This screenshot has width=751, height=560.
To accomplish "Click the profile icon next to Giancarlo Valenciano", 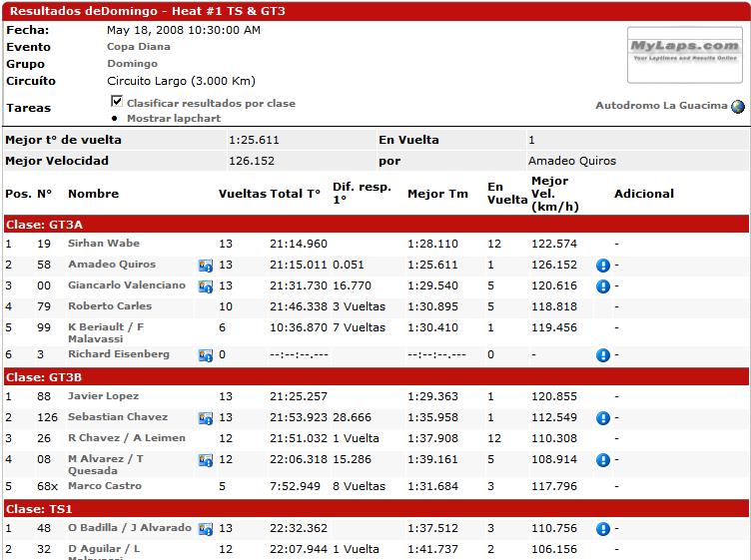I will (206, 286).
